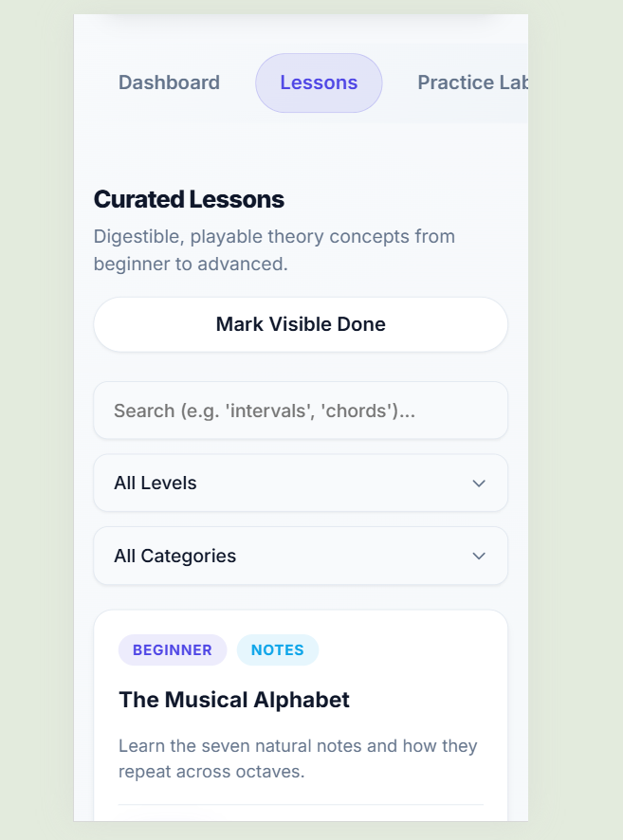623x840 pixels.
Task: Click the 'Digestible, playable theory concepts' subtitle
Action: point(274,249)
